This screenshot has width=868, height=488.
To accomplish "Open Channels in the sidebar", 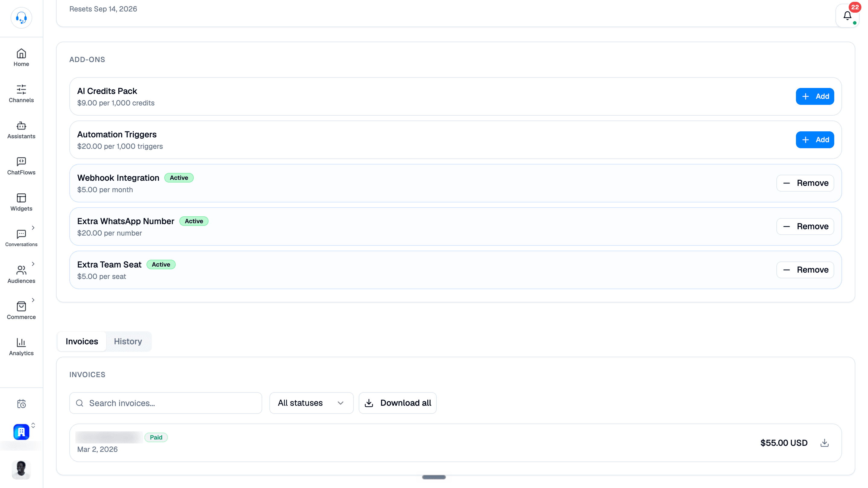I will coord(21,94).
